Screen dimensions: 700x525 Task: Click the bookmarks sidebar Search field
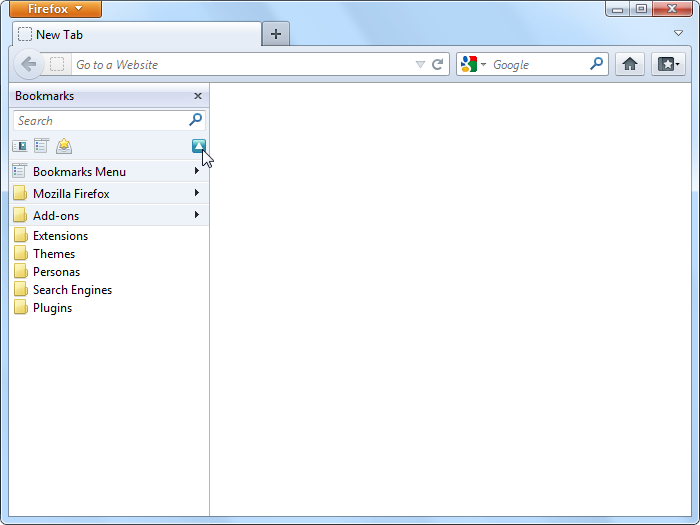click(100, 120)
